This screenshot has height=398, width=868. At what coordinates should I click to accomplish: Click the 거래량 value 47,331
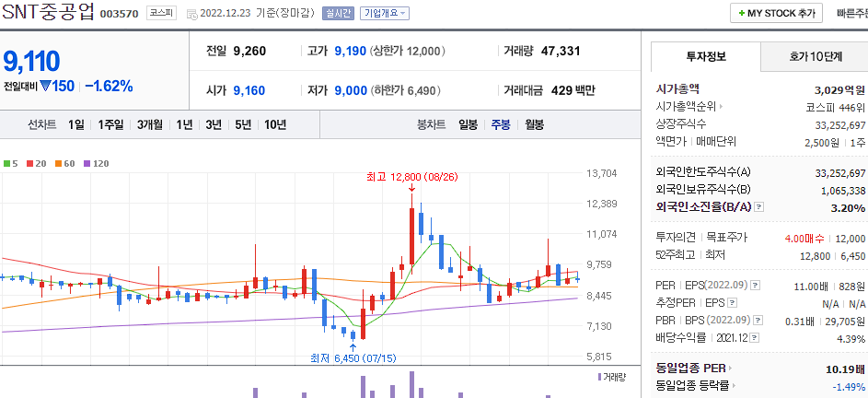tap(561, 52)
